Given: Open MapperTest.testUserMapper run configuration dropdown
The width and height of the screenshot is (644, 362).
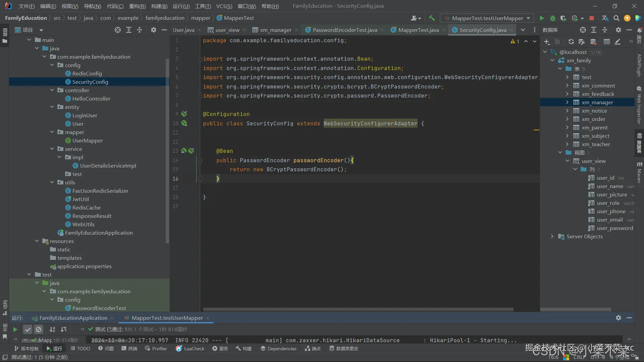Looking at the screenshot, I should point(488,18).
